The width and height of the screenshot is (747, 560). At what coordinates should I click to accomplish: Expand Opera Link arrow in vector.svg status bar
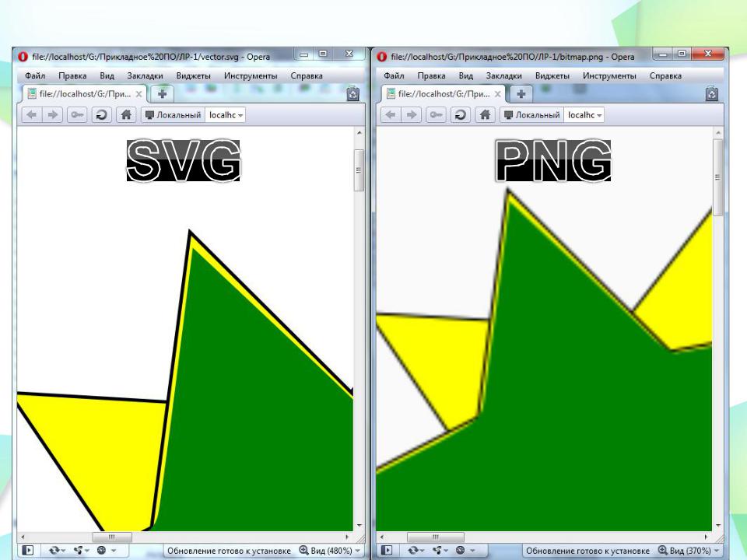(64, 551)
